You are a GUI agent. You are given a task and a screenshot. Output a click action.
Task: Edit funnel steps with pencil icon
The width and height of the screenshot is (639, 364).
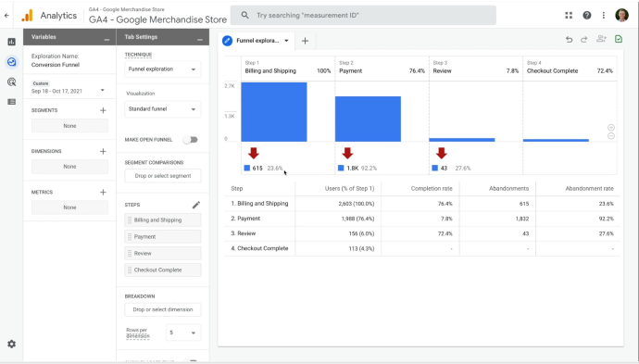pyautogui.click(x=196, y=205)
